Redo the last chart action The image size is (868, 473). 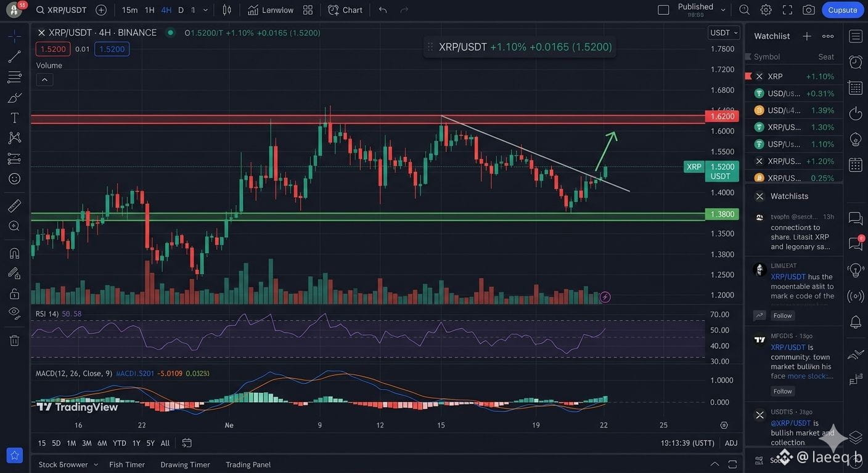point(404,10)
